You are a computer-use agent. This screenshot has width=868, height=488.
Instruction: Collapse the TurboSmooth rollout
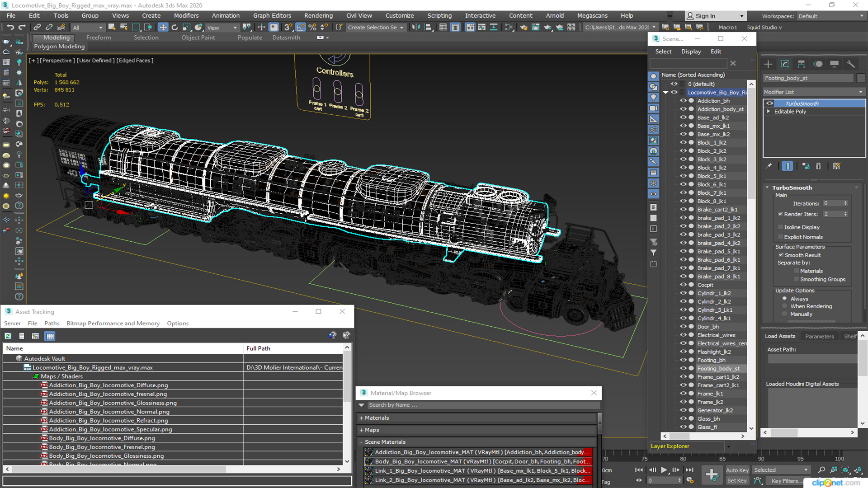(767, 188)
